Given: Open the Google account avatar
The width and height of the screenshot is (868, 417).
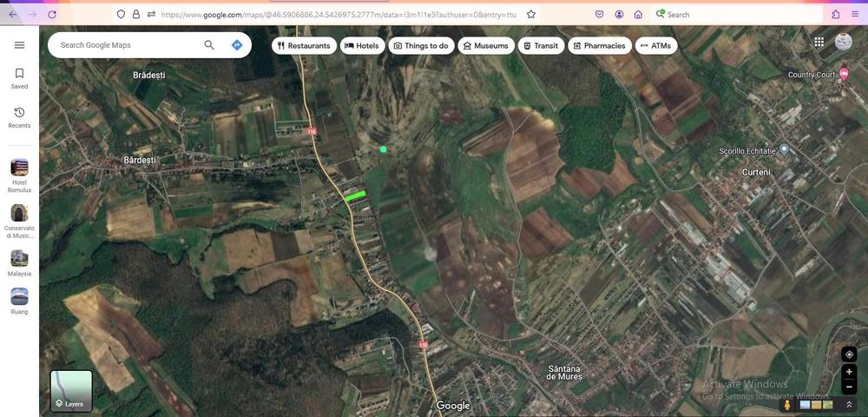Looking at the screenshot, I should [843, 42].
